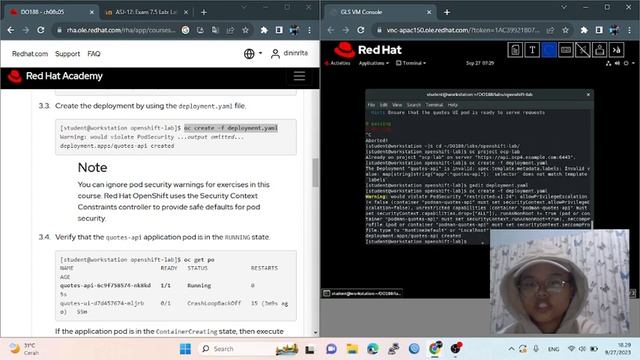Reload the Red Hat Academy page
The image size is (640, 360).
click(40, 30)
